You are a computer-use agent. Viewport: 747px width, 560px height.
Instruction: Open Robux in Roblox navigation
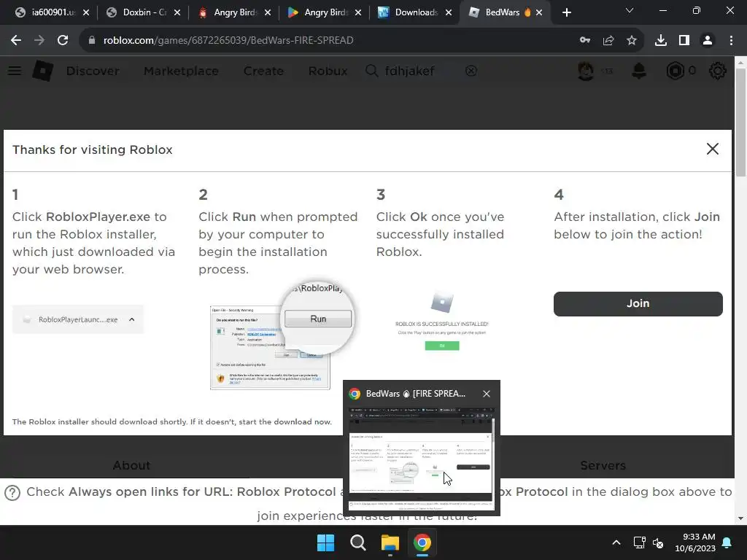coord(328,71)
